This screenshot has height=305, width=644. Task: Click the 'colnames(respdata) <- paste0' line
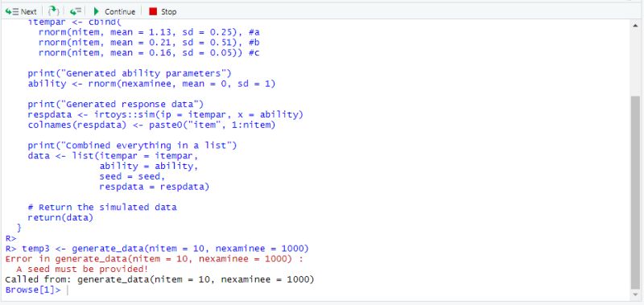coord(151,125)
